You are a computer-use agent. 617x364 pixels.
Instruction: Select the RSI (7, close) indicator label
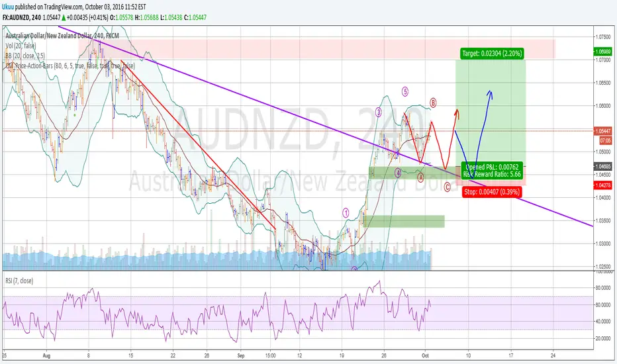(19, 281)
